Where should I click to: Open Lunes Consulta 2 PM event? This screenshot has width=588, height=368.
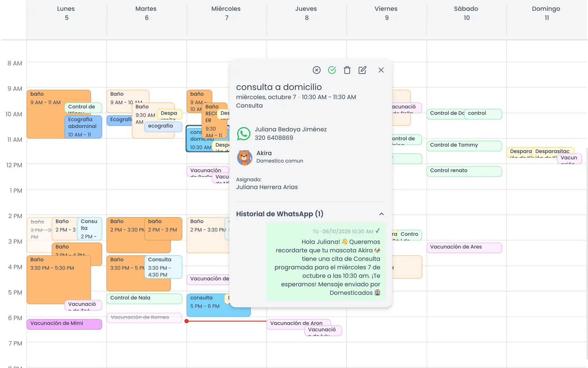coord(89,228)
